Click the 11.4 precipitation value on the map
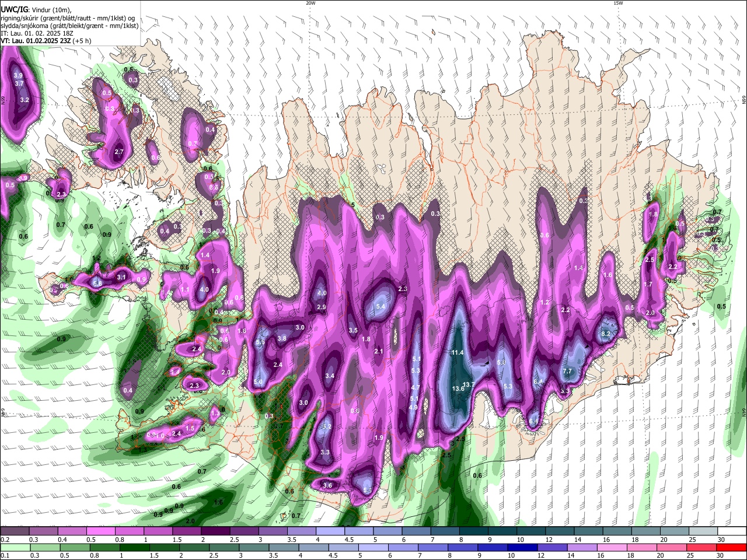 [458, 352]
